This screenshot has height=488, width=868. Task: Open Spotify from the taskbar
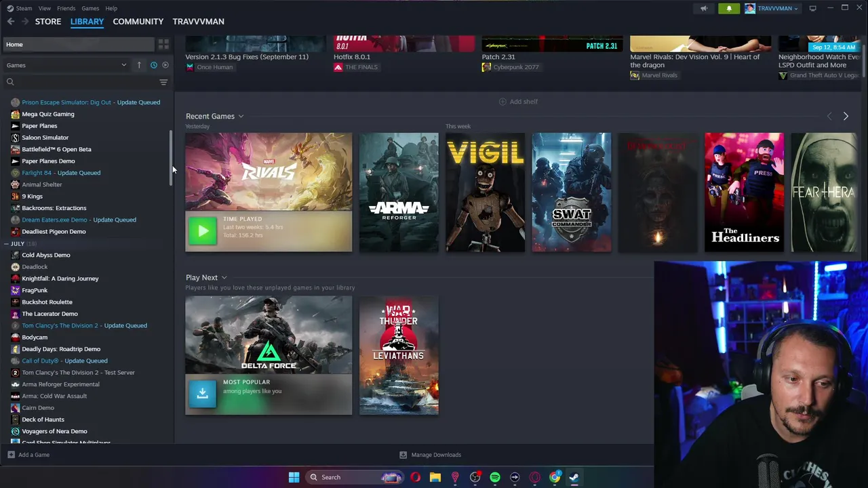[495, 477]
